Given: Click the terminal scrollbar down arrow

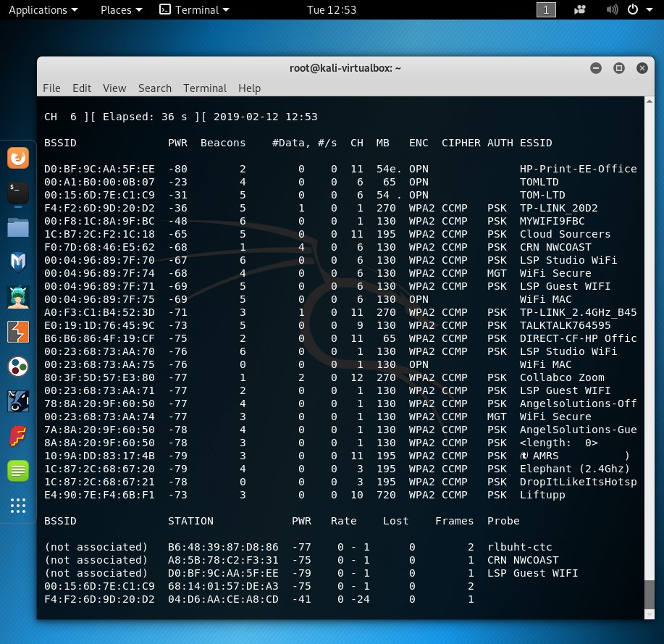Looking at the screenshot, I should [650, 614].
